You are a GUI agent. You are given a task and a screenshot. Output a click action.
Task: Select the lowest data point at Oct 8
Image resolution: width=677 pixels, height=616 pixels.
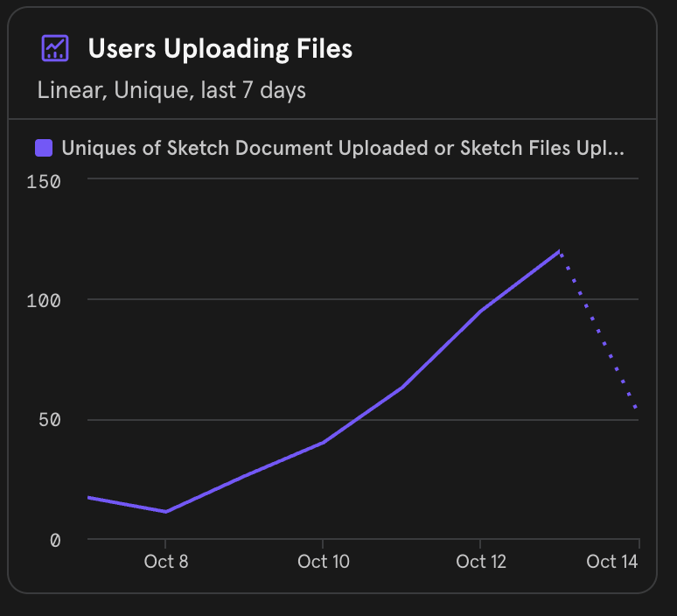point(165,512)
